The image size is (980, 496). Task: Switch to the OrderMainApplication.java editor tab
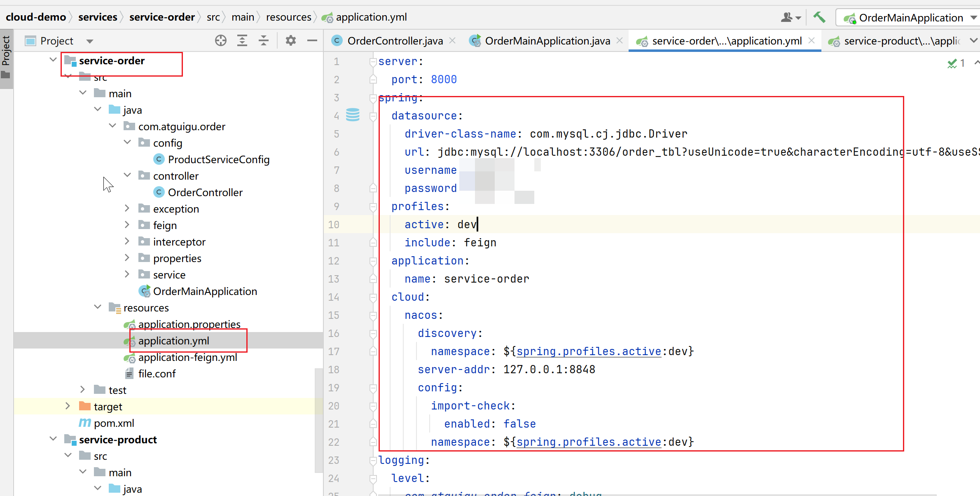pos(547,41)
